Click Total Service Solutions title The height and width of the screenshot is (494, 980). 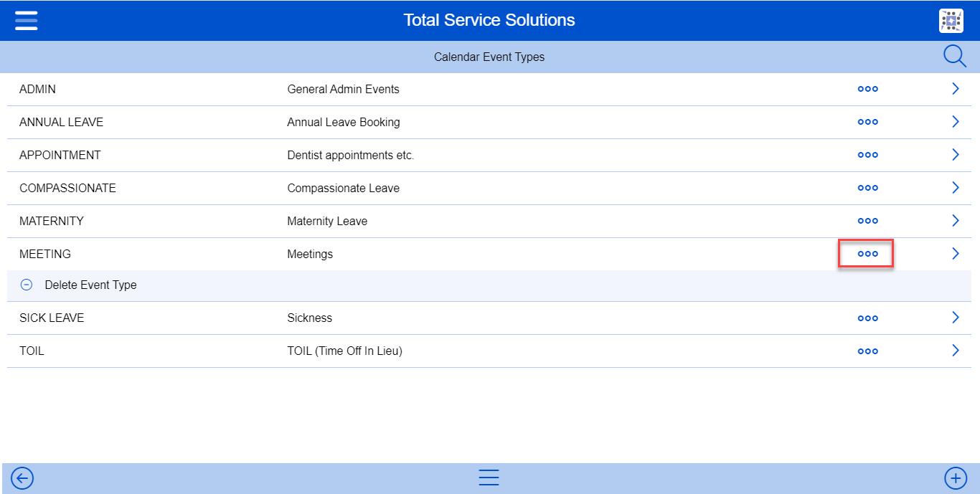click(x=489, y=20)
